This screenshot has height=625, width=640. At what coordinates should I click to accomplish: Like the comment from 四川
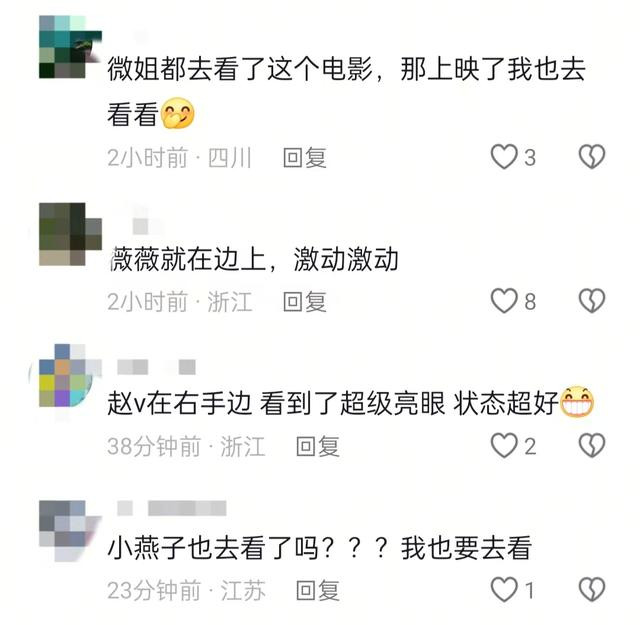(x=504, y=157)
